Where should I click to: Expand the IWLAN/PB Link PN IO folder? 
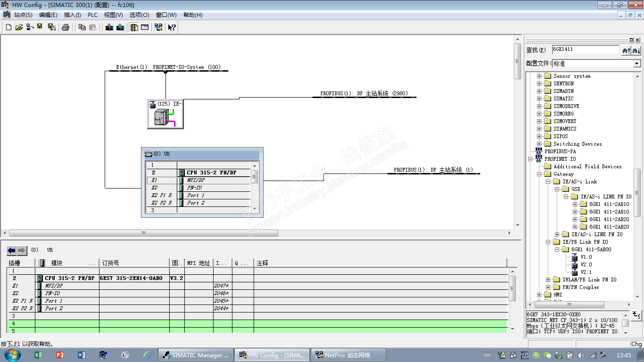[548, 280]
